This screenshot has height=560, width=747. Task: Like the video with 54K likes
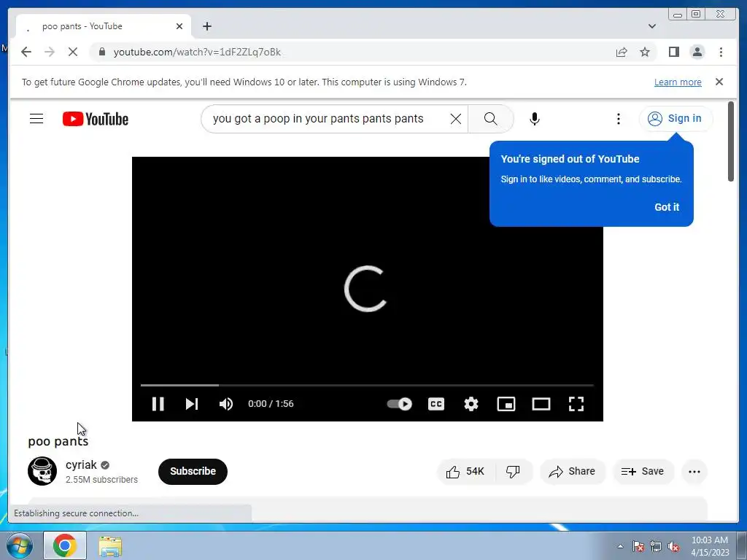point(466,472)
